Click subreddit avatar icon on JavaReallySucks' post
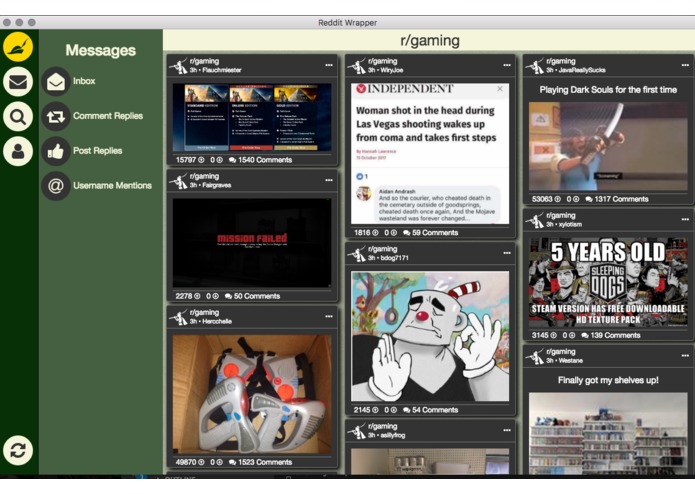The height and width of the screenshot is (494, 695). (x=535, y=66)
